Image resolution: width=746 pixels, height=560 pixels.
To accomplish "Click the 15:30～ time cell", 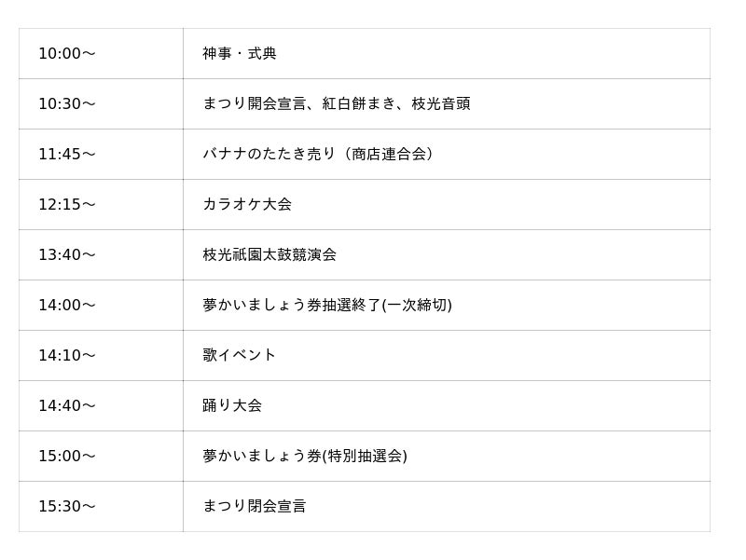I will [67, 507].
